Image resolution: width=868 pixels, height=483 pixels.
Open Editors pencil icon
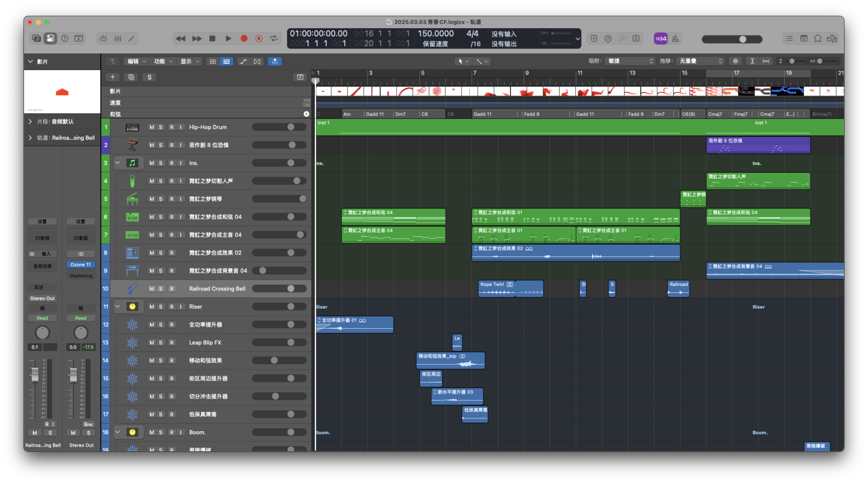coord(131,38)
